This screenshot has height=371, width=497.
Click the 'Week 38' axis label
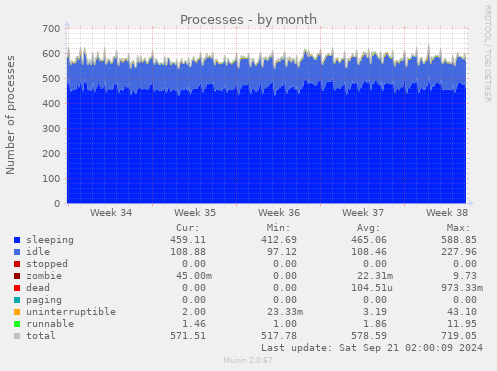(x=447, y=213)
